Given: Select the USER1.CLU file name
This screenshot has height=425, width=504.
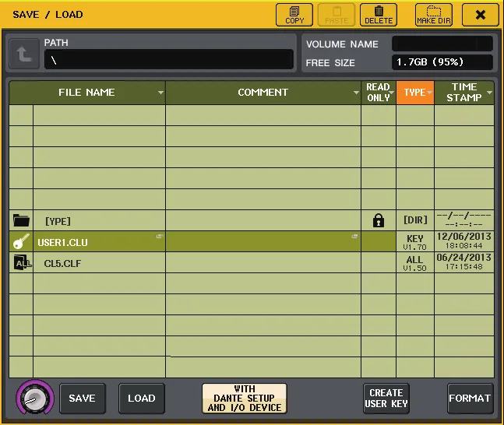Looking at the screenshot, I should (x=62, y=242).
